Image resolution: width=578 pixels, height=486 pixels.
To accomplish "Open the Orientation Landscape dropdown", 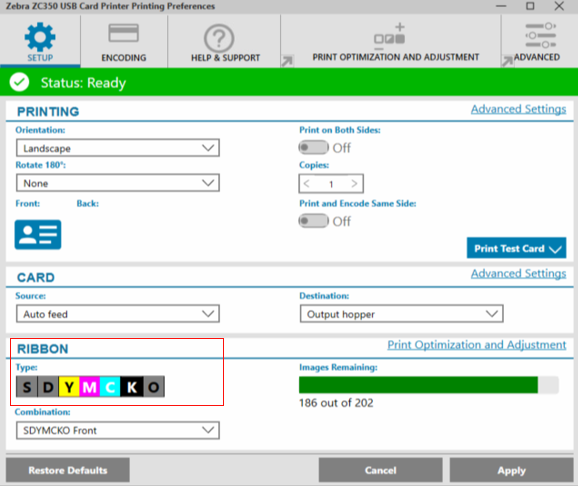I will (118, 148).
